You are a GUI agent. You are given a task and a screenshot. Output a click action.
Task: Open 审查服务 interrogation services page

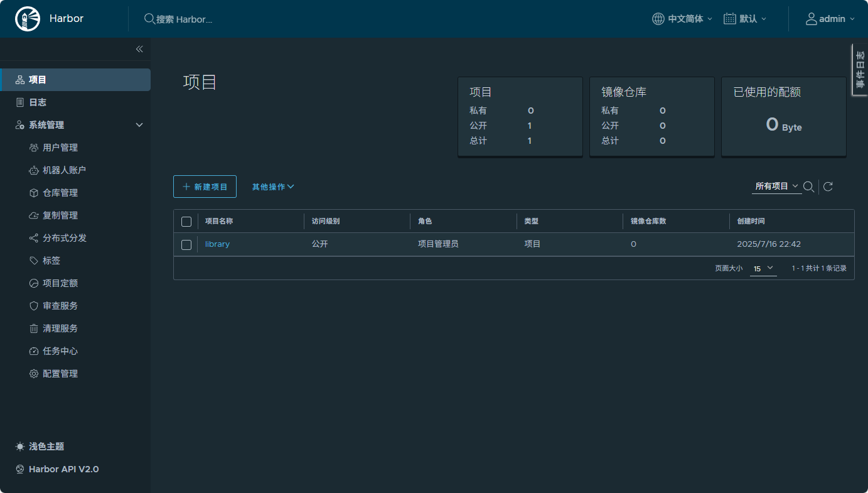coord(60,306)
